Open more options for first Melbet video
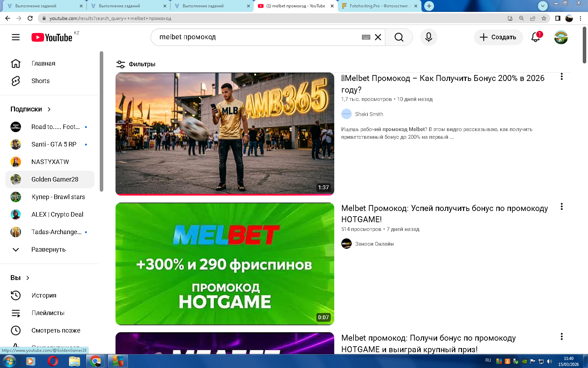588x368 pixels. coord(561,77)
